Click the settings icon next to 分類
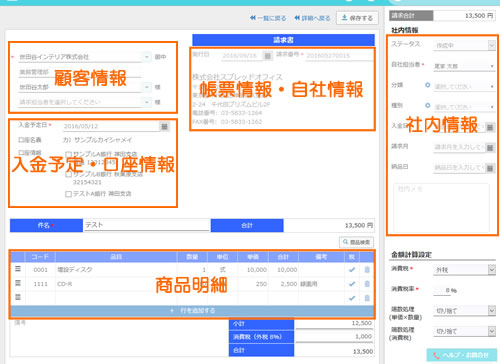Image resolution: width=500 pixels, height=364 pixels. point(428,85)
